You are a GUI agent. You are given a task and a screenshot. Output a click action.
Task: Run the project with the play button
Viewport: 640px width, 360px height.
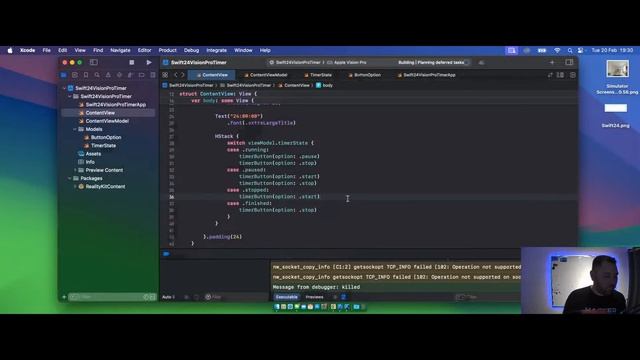149,62
